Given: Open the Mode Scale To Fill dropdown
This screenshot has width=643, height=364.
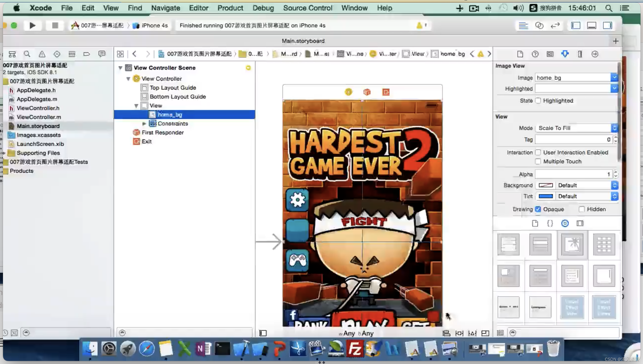Looking at the screenshot, I should click(577, 128).
